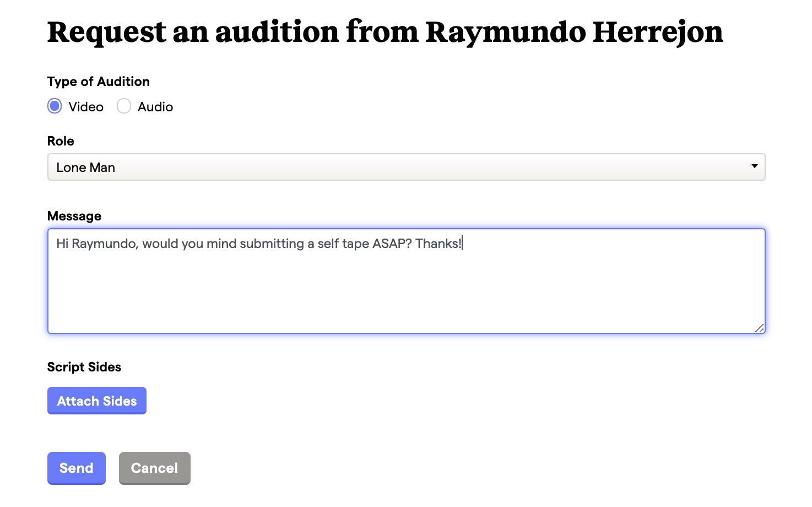Image resolution: width=812 pixels, height=507 pixels.
Task: Click the message box resize handle
Action: (759, 328)
